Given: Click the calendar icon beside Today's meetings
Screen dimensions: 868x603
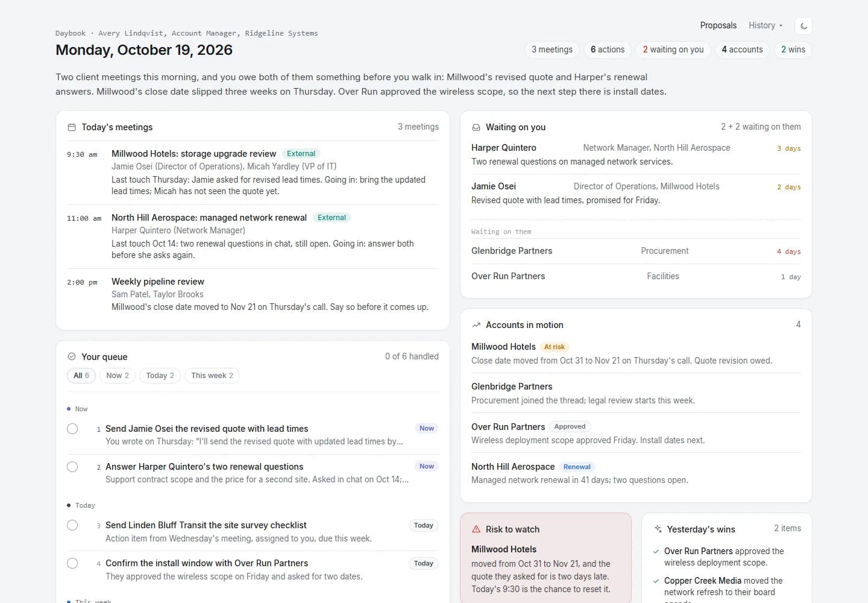Looking at the screenshot, I should [72, 127].
